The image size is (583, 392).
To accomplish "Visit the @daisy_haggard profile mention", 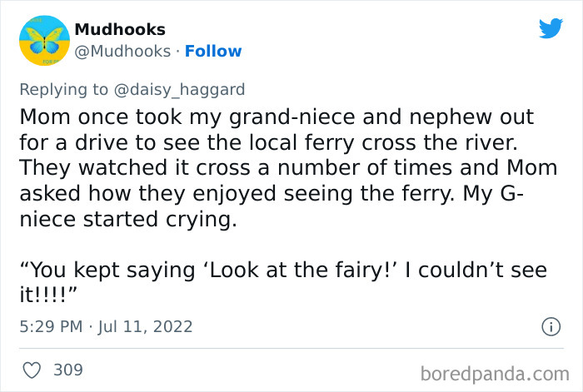I will (x=188, y=88).
